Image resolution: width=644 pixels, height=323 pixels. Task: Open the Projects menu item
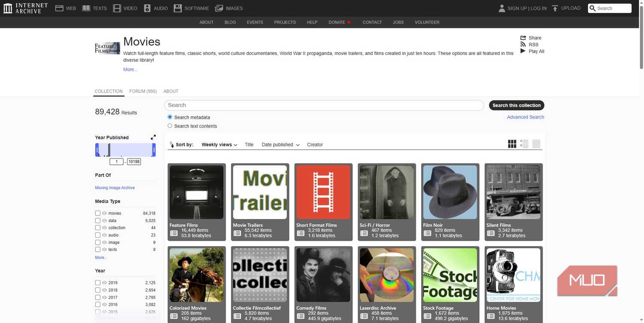pos(285,22)
